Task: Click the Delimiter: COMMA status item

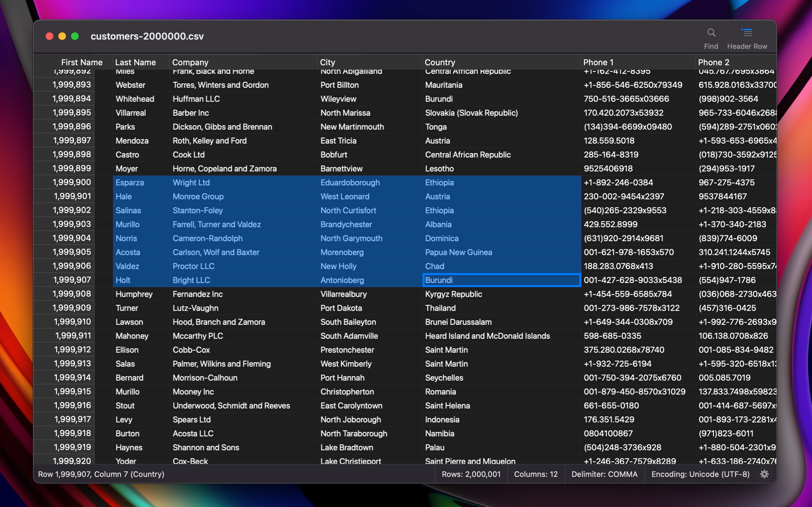Action: pyautogui.click(x=604, y=474)
